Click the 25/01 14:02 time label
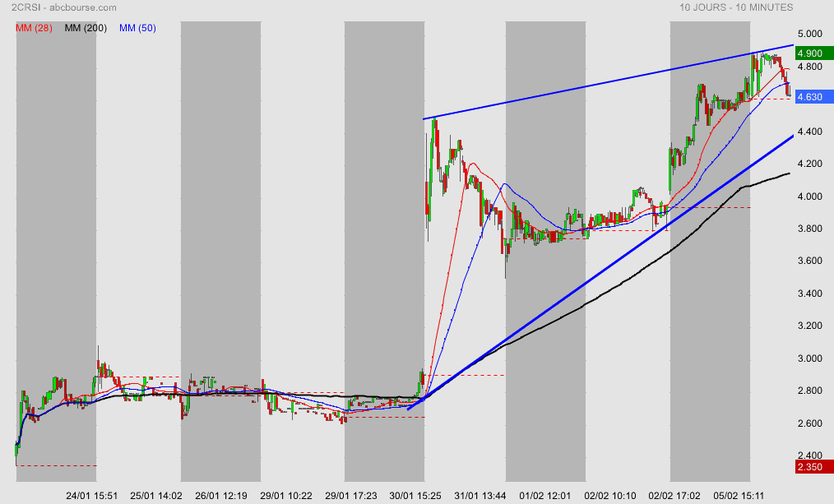Screen dimensions: 834x504 pyautogui.click(x=156, y=496)
